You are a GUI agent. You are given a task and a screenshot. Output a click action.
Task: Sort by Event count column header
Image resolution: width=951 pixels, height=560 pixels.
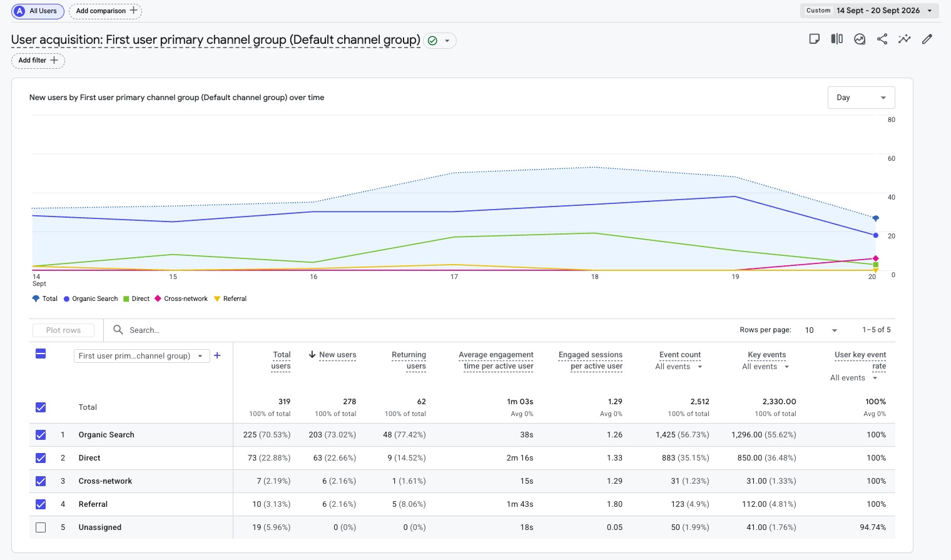[680, 355]
